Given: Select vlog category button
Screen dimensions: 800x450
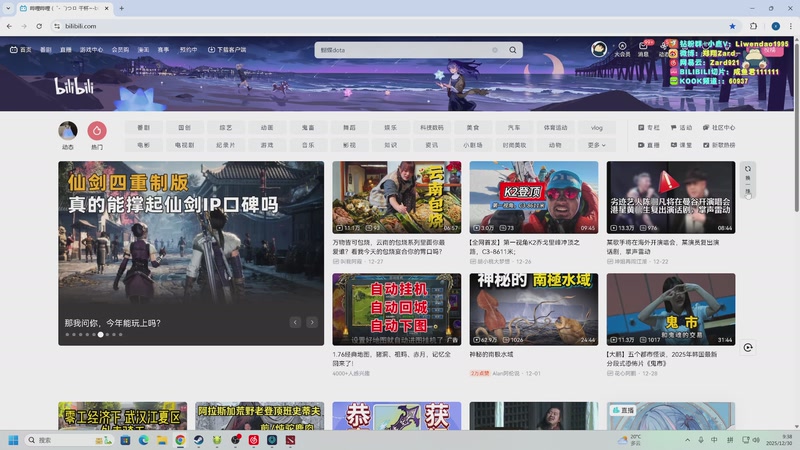Looking at the screenshot, I should [x=596, y=128].
